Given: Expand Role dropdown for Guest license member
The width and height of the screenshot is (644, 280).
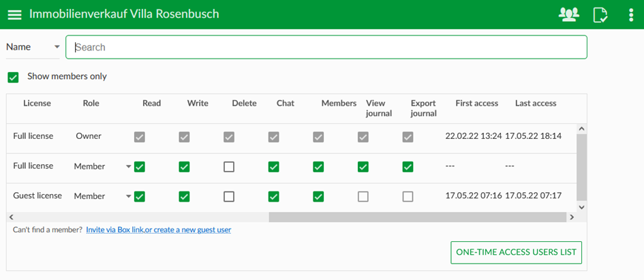Looking at the screenshot, I should click(129, 196).
